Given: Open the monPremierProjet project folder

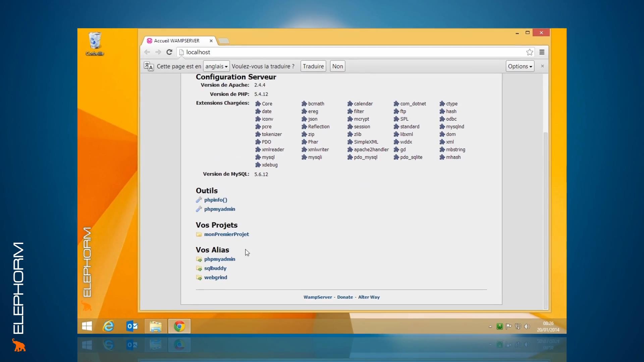Looking at the screenshot, I should pos(226,234).
